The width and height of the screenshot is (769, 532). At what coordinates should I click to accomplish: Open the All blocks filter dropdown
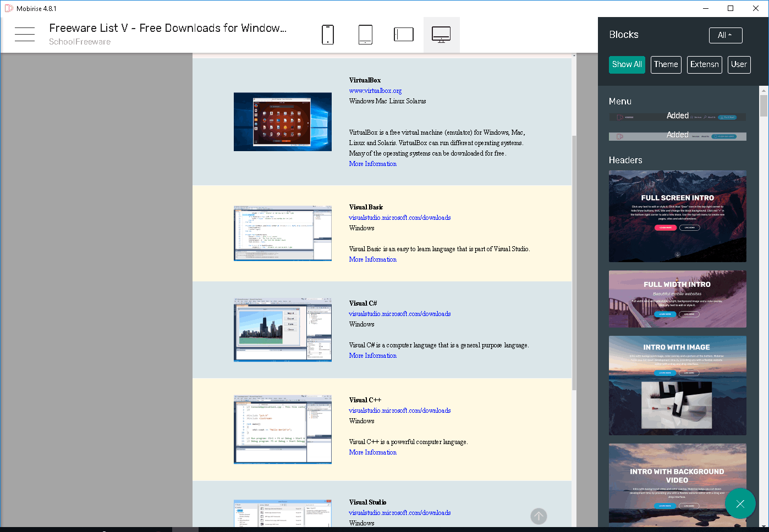(x=726, y=35)
